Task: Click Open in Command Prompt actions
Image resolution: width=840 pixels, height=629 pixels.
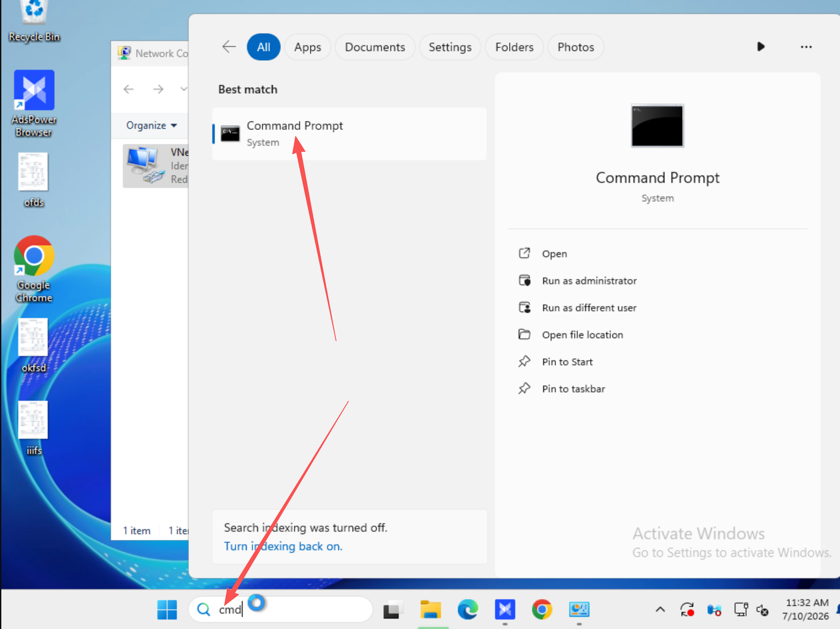Action: (x=554, y=253)
